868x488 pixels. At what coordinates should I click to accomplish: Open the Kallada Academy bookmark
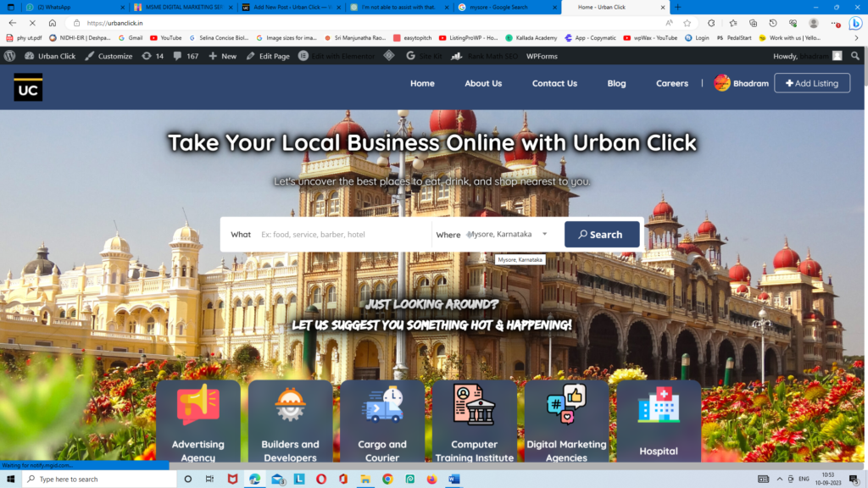pos(531,37)
